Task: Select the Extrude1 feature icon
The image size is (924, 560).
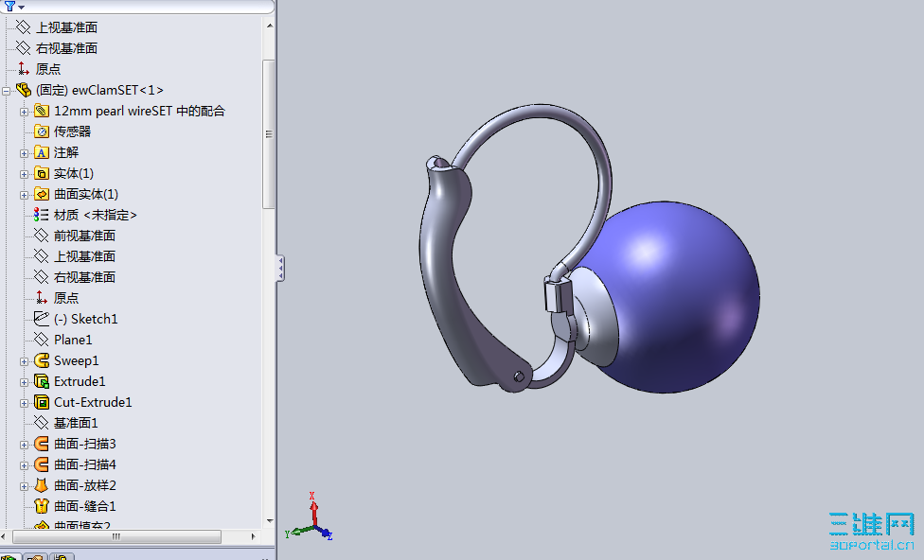Action: click(44, 381)
